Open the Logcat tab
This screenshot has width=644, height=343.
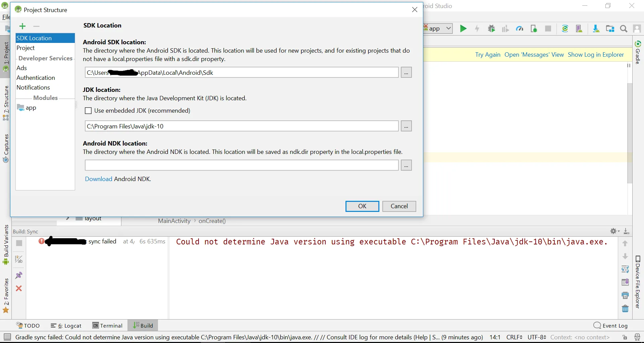66,326
